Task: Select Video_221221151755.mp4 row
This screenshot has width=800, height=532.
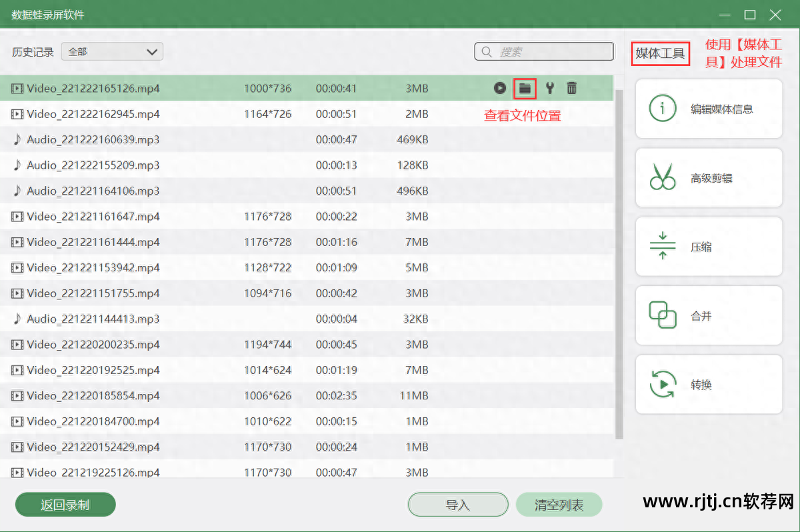Action: [307, 293]
